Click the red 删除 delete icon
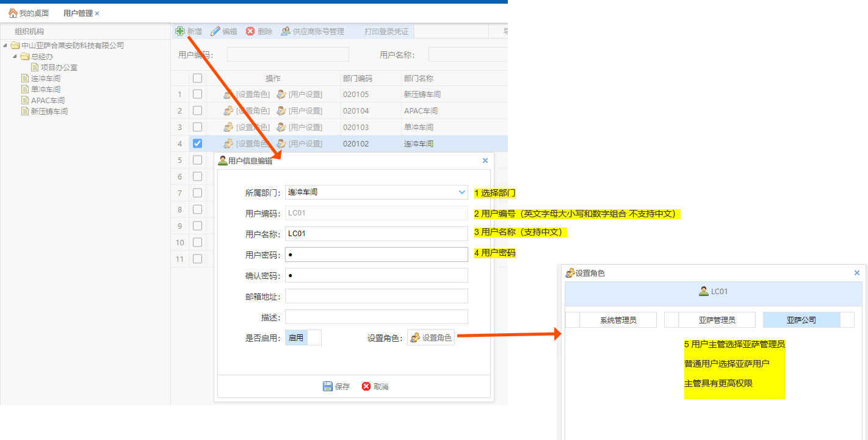This screenshot has height=440, width=868. point(250,31)
